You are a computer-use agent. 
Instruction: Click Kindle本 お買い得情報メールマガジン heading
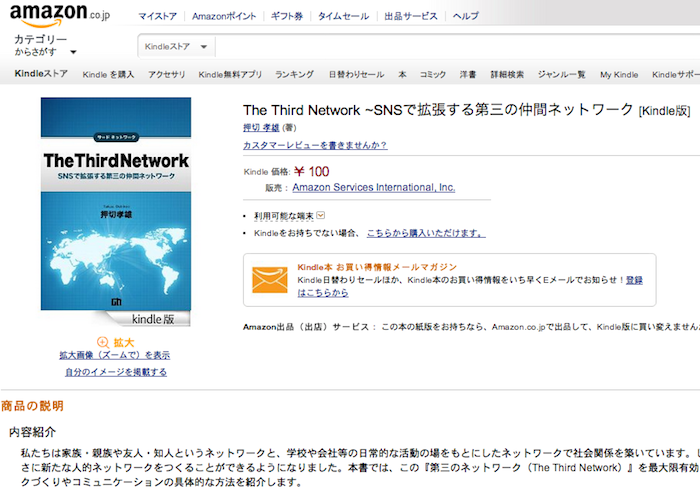point(377,267)
